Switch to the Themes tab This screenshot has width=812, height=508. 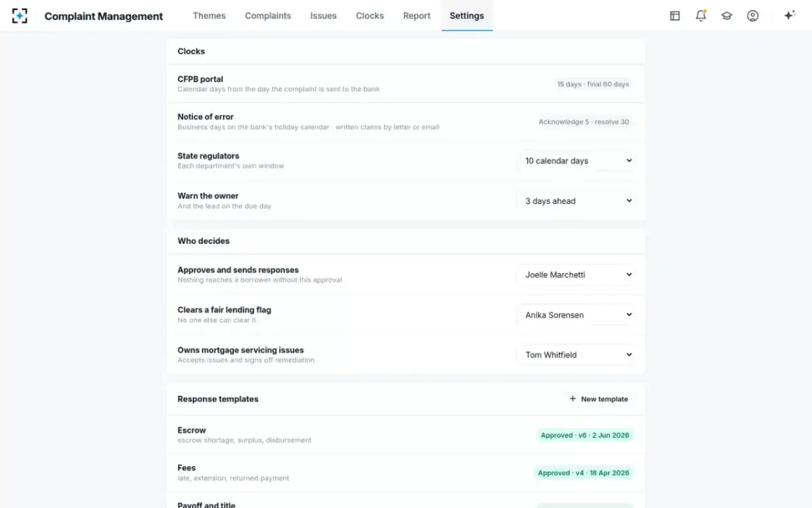click(209, 16)
